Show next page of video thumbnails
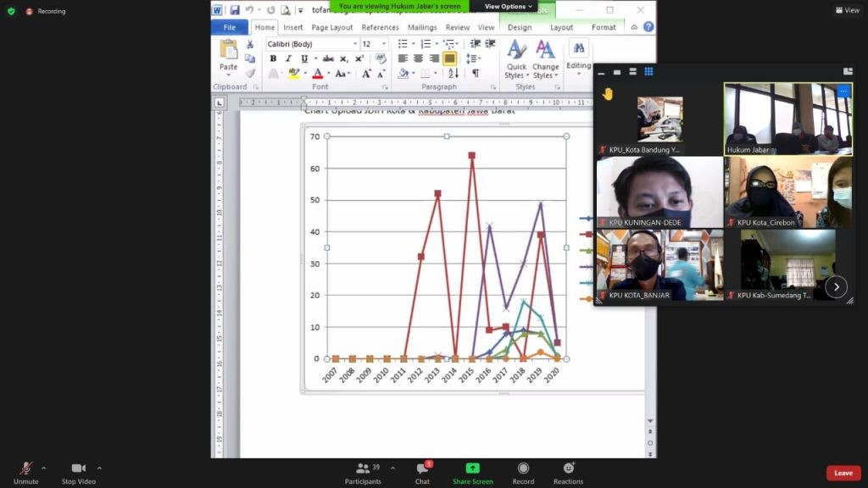This screenshot has width=868, height=488. tap(836, 286)
